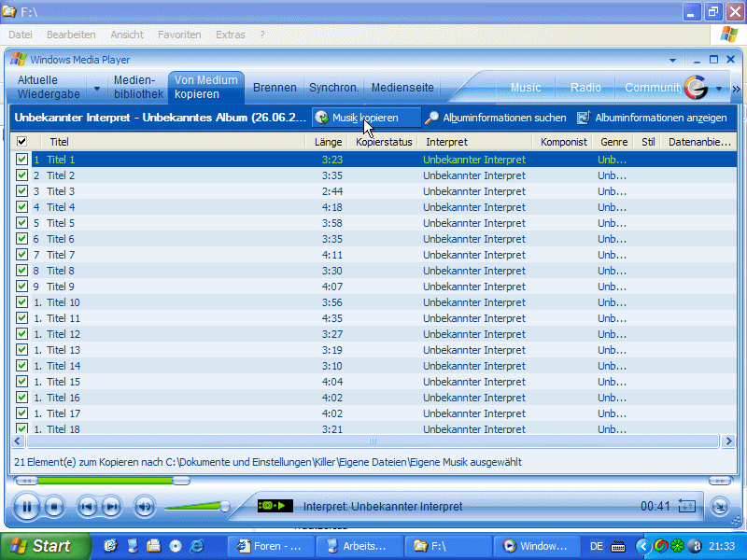The height and width of the screenshot is (560, 747).
Task: Open the Medienbibliothek tab
Action: tap(138, 87)
